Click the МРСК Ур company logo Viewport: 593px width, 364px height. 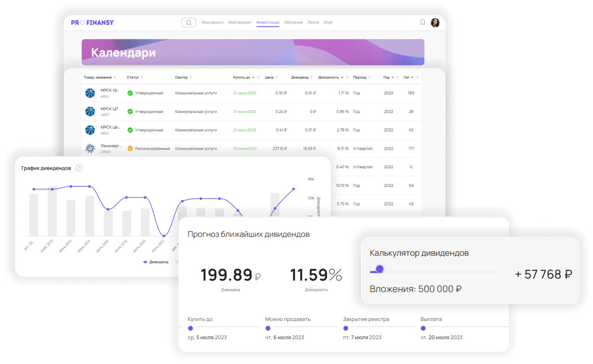(x=90, y=93)
